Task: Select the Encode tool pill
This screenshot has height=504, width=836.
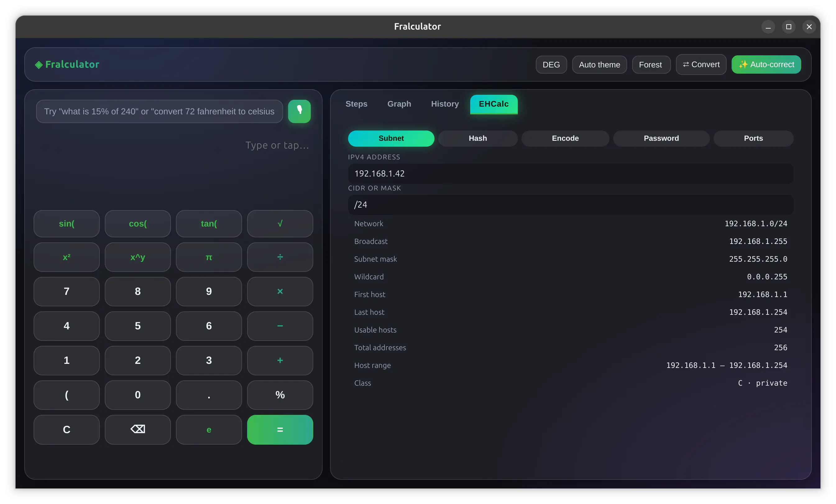Action: (x=565, y=138)
